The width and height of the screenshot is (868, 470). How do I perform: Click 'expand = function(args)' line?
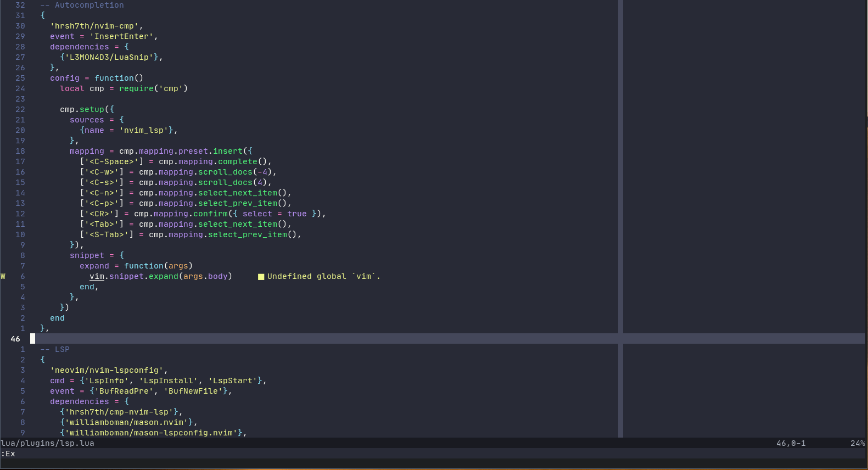[x=136, y=266]
